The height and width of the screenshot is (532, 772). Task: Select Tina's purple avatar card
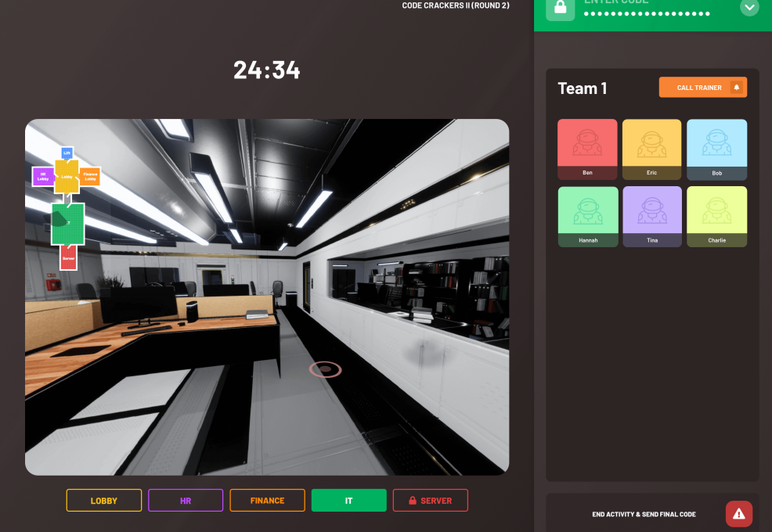click(x=651, y=217)
